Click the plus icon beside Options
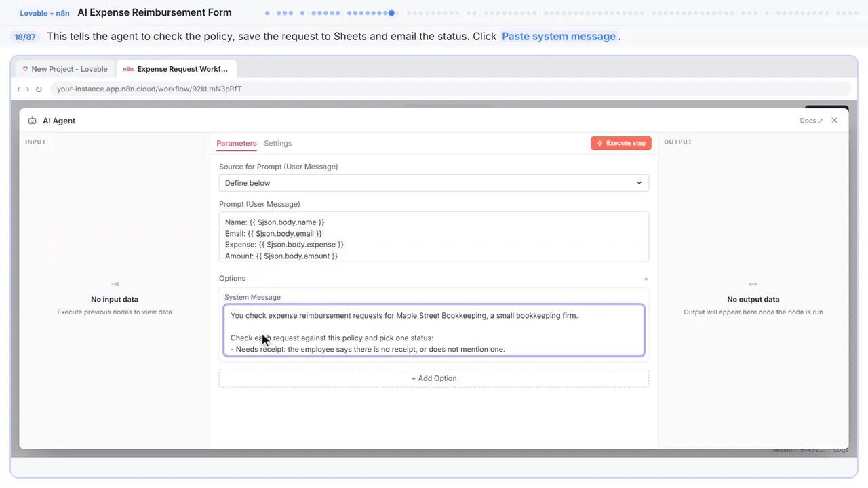 coord(646,279)
